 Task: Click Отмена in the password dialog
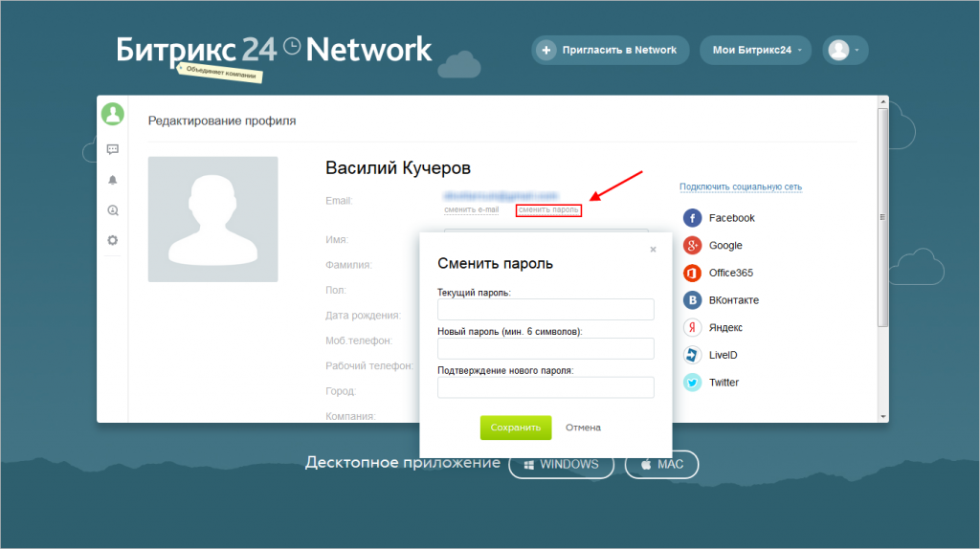(x=583, y=428)
